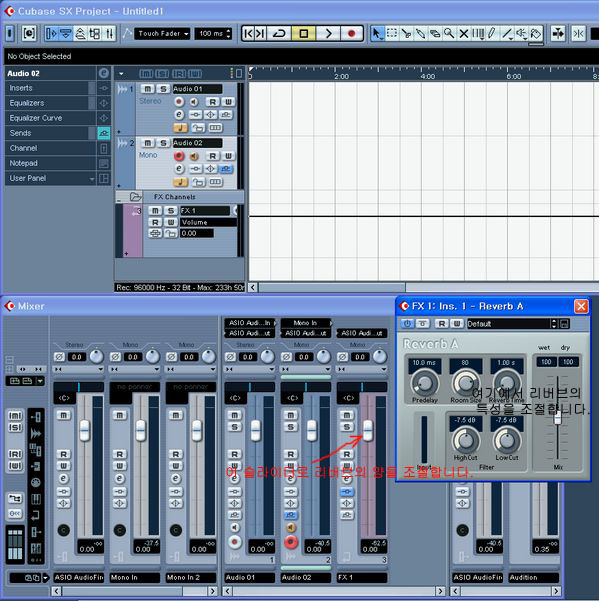Click the Audio 02 track name field
Viewport: 599px width, 601px height.
[197, 143]
